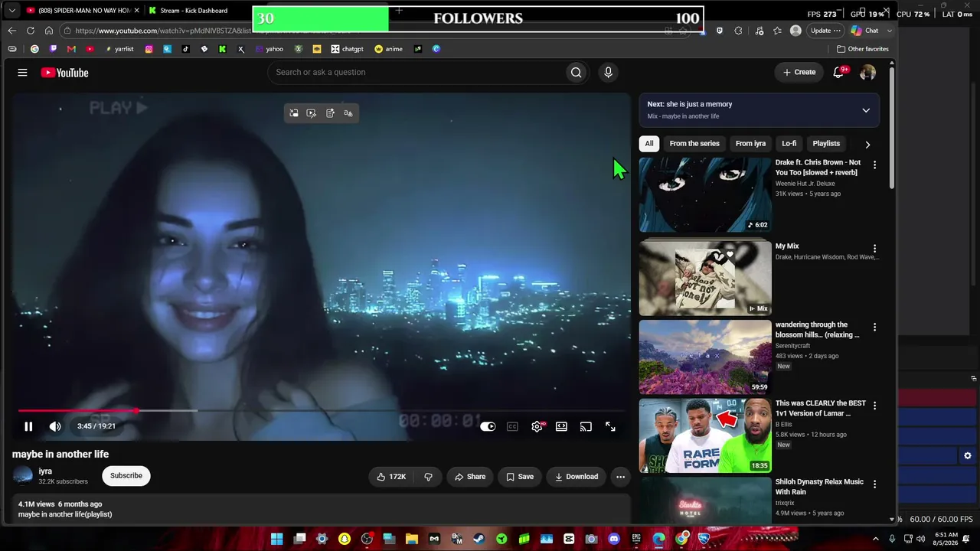
Task: Open the YouTube account avatar menu
Action: [867, 73]
